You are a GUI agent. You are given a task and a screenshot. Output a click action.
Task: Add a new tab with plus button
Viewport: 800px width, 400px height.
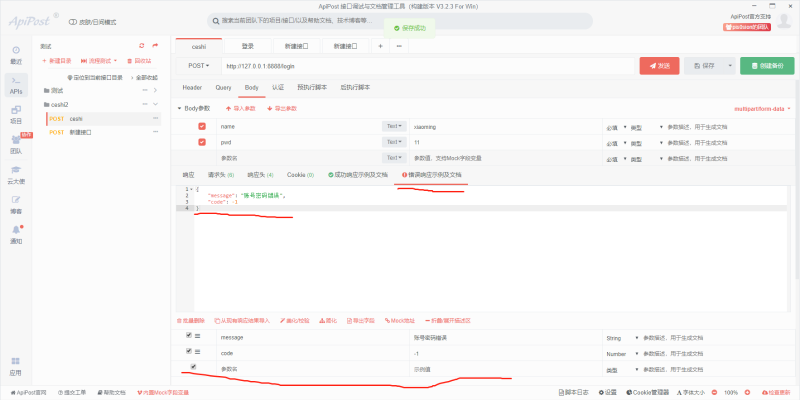point(380,46)
